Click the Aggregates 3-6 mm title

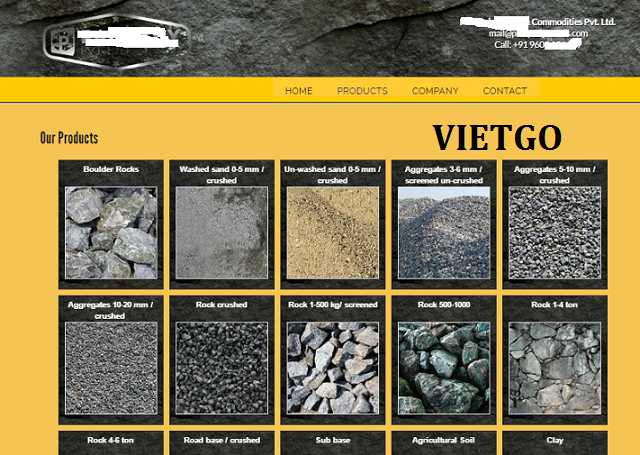[444, 175]
